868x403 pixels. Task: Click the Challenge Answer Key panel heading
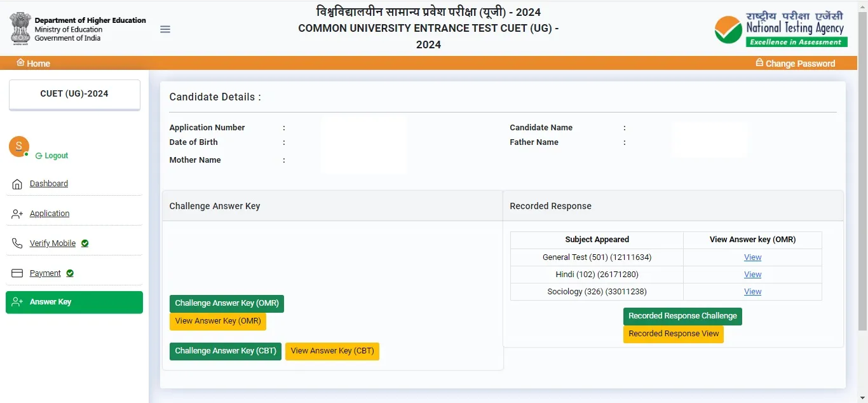[x=215, y=206]
